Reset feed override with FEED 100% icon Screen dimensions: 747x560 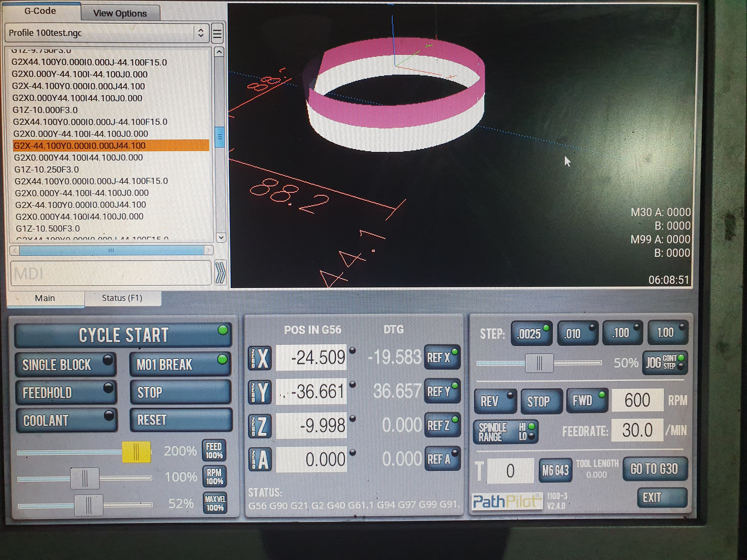214,451
